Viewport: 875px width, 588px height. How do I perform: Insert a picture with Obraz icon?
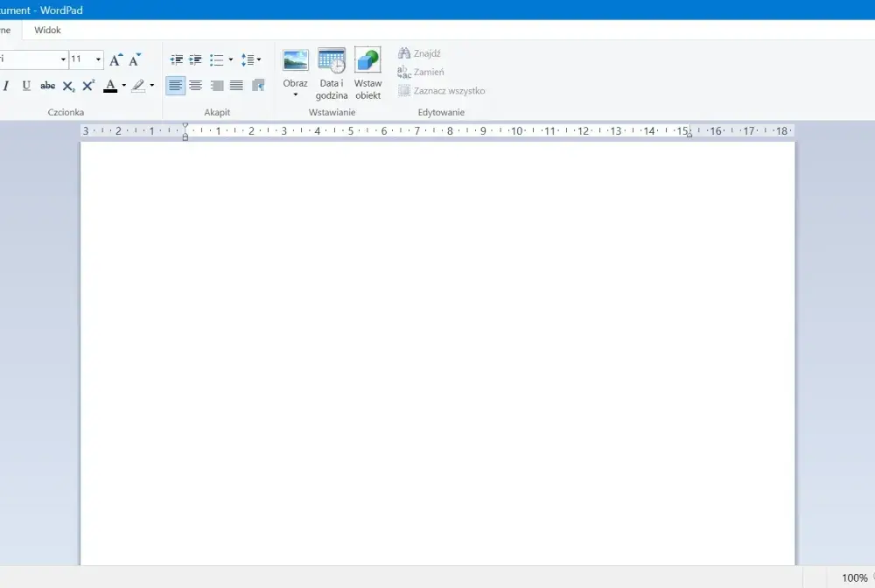coord(295,60)
